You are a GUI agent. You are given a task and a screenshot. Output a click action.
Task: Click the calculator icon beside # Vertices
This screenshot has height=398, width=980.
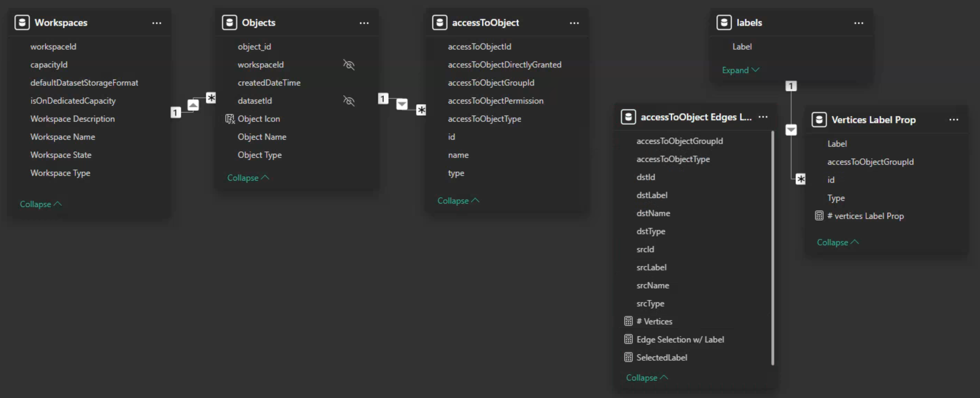(x=628, y=321)
